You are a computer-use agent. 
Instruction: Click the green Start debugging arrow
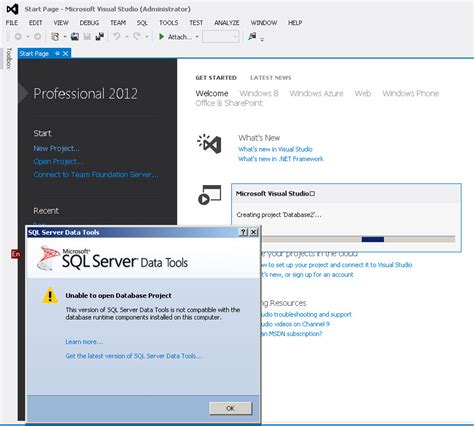tap(162, 37)
